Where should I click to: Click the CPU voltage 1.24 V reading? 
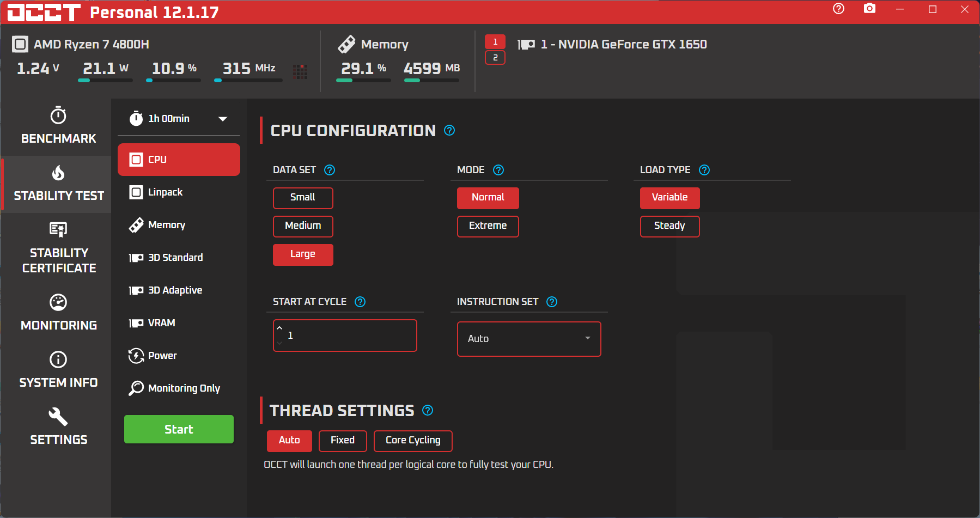click(38, 69)
